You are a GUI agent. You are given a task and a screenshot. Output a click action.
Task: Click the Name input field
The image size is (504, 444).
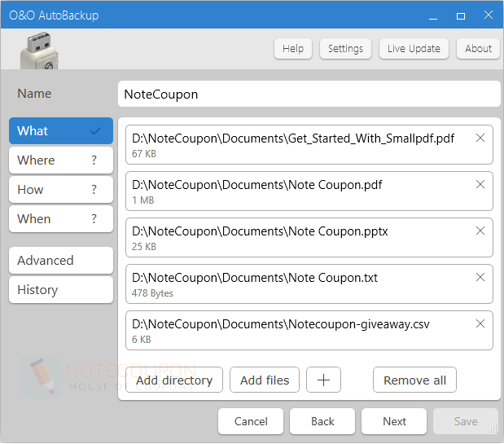[x=309, y=94]
